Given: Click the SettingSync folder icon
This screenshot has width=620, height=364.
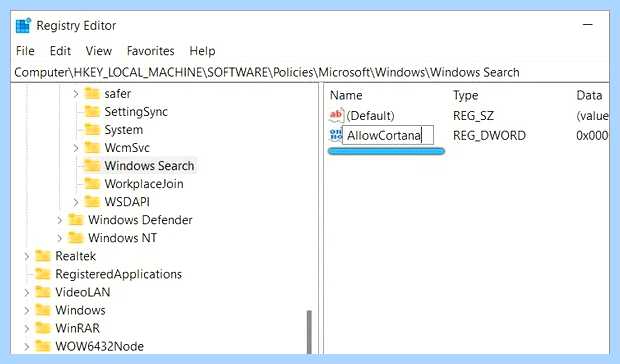Looking at the screenshot, I should click(92, 112).
